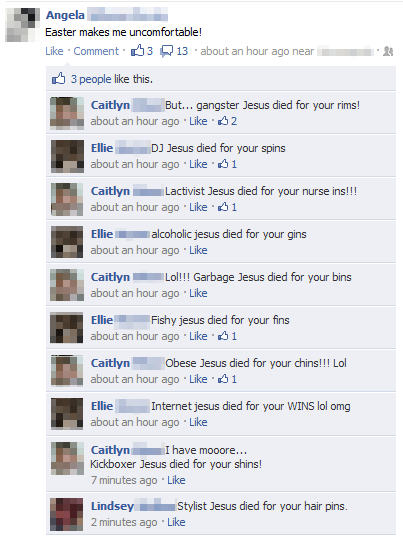
Task: Open Angela's profile by clicking her name
Action: 65,15
